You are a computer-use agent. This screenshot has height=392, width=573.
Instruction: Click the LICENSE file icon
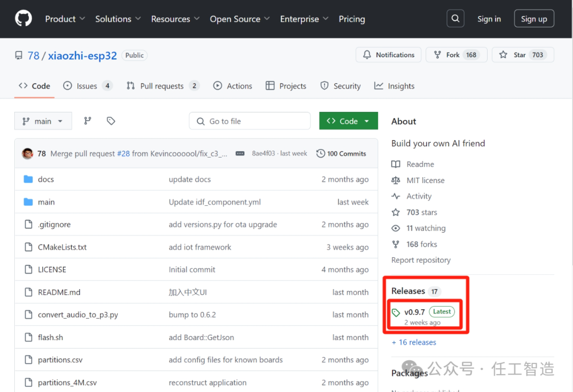pos(29,269)
